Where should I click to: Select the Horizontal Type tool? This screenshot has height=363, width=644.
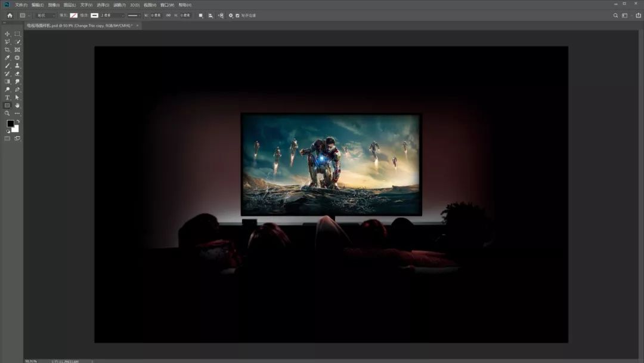7,97
